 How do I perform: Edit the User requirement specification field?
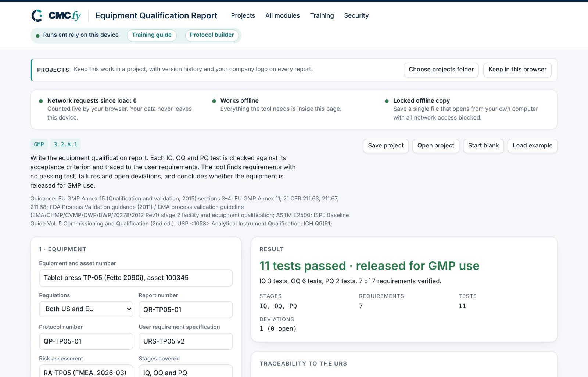click(186, 341)
